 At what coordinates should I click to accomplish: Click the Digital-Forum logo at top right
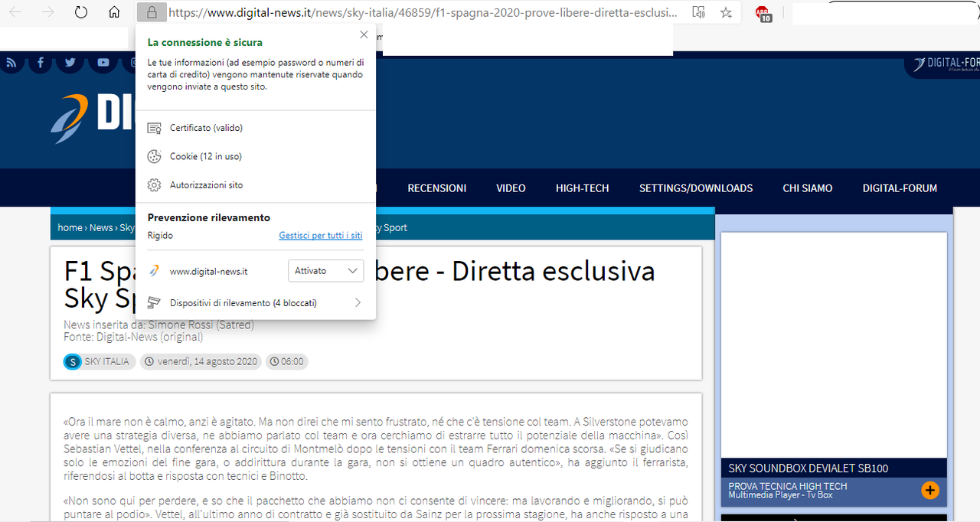tap(946, 64)
